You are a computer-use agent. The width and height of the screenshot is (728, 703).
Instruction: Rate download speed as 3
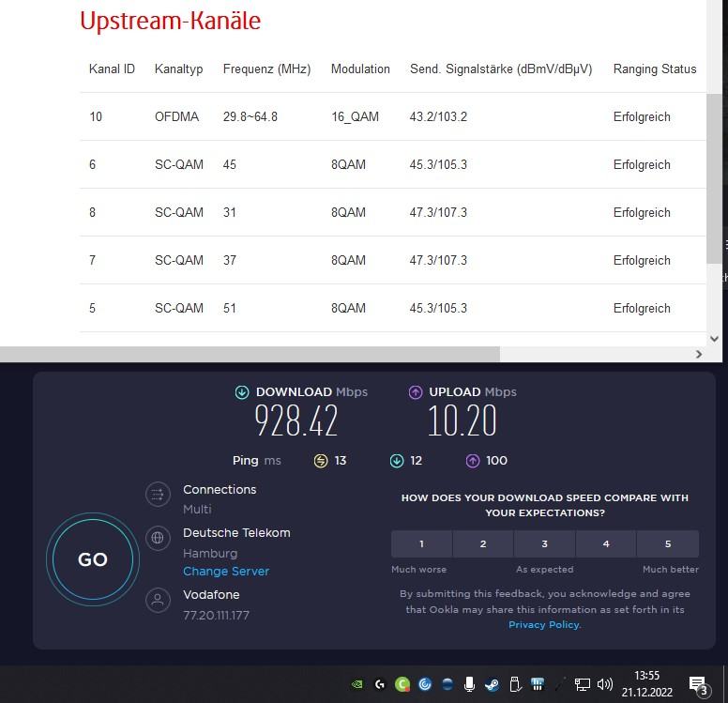click(x=545, y=543)
